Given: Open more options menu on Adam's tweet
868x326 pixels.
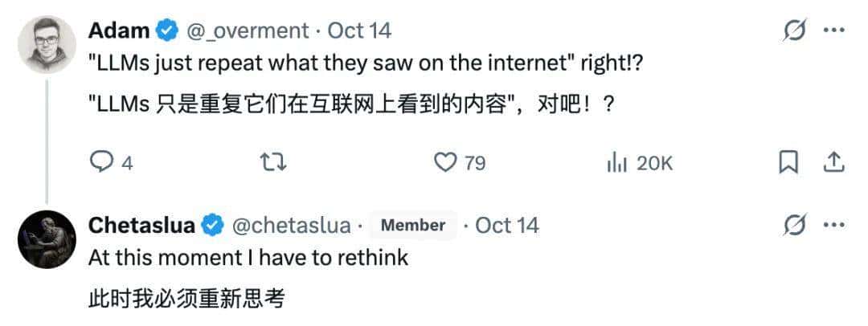Looking at the screenshot, I should [833, 31].
